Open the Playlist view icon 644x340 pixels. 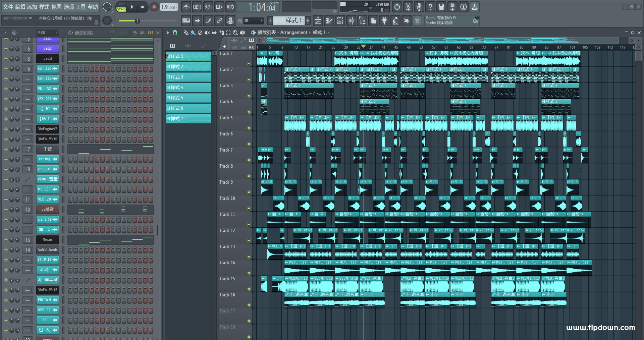(x=318, y=21)
